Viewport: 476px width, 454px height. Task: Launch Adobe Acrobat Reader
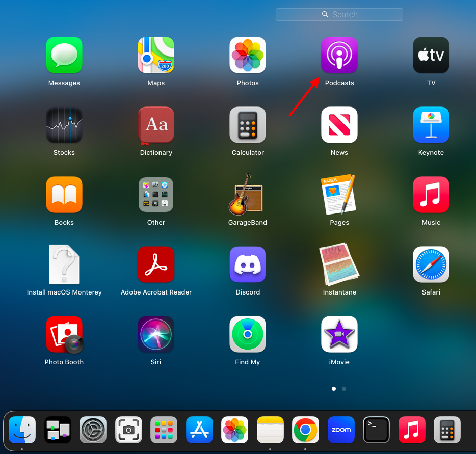tap(156, 264)
